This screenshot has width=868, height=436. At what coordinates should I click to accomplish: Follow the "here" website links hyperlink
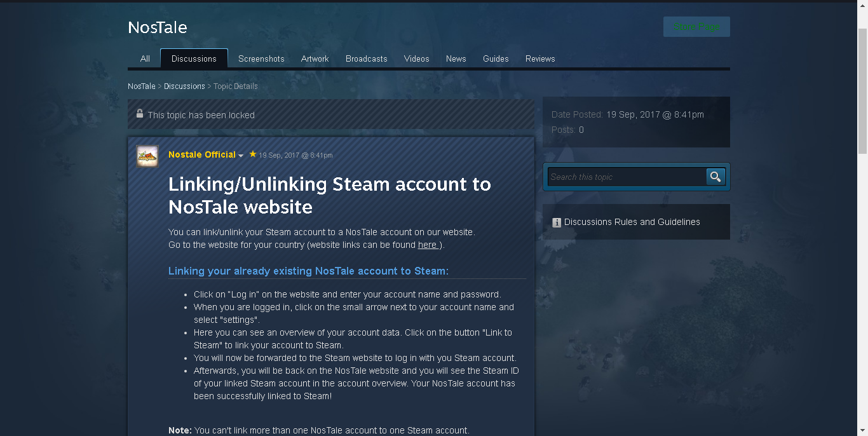pos(428,245)
